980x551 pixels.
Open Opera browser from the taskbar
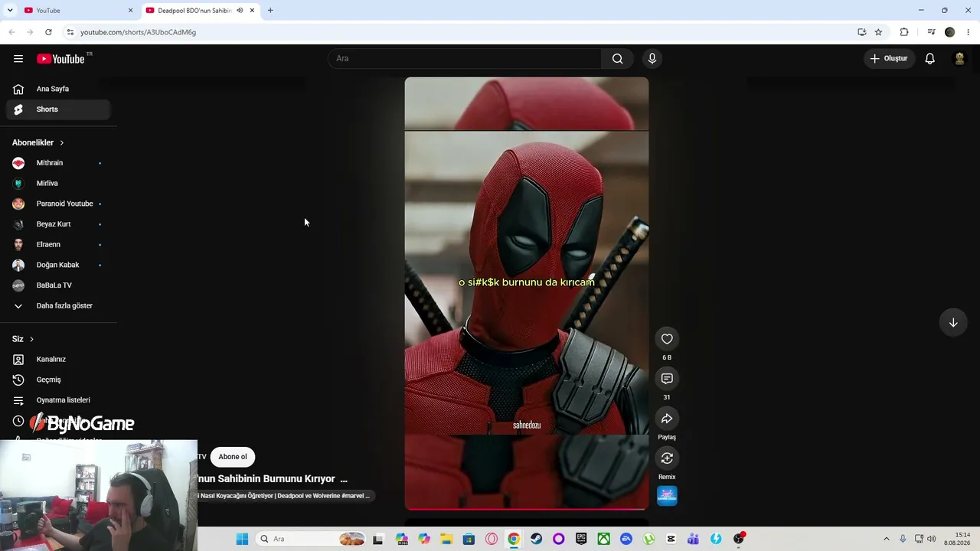[492, 539]
